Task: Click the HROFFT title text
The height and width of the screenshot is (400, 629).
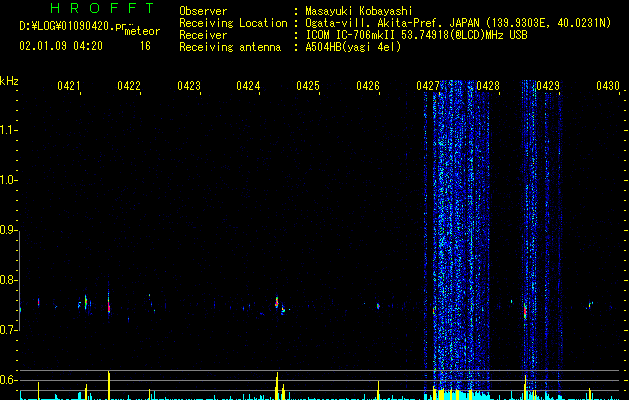Action: pyautogui.click(x=103, y=8)
